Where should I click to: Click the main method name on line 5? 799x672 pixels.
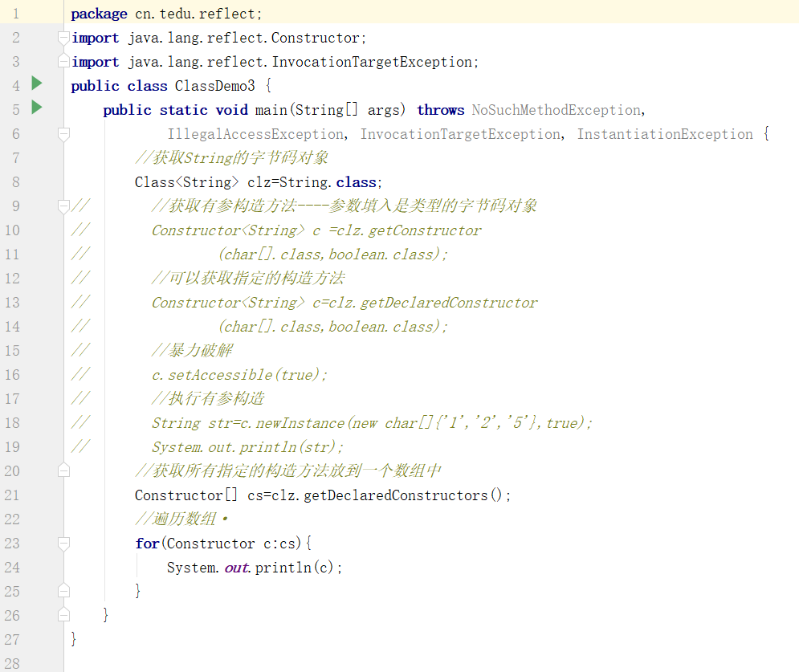271,110
